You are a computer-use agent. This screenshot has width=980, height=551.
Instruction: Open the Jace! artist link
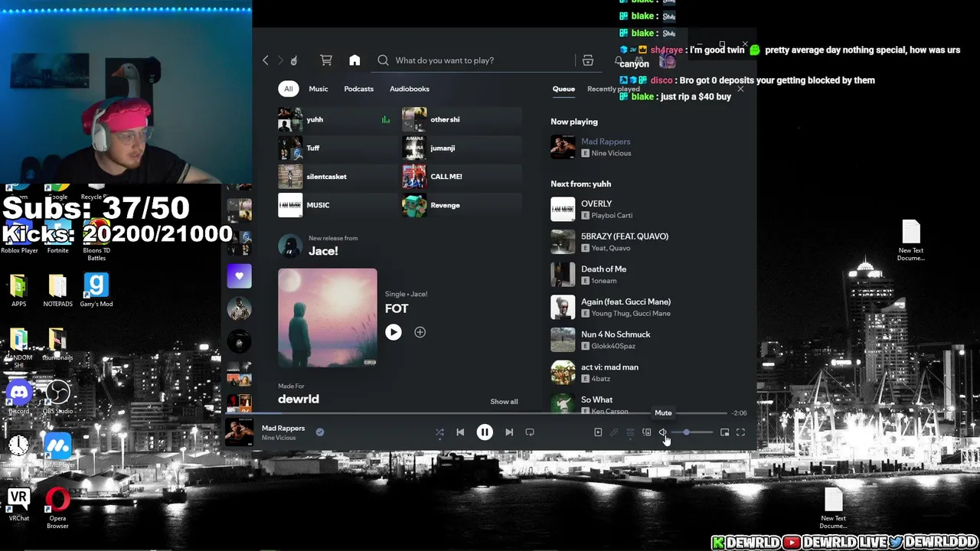323,251
